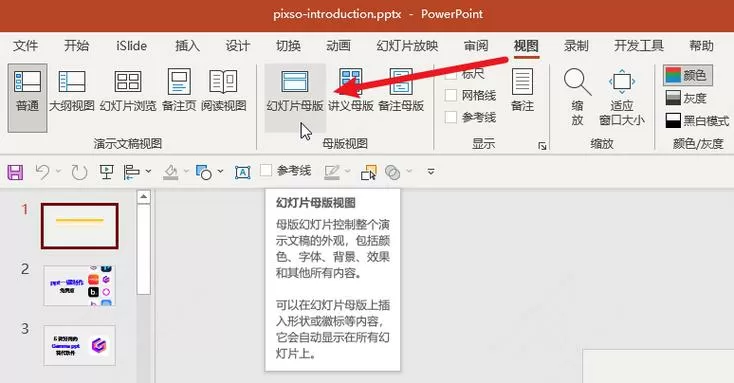Open the Help (帮助) tab
Viewport: 734px width, 383px height.
[701, 46]
